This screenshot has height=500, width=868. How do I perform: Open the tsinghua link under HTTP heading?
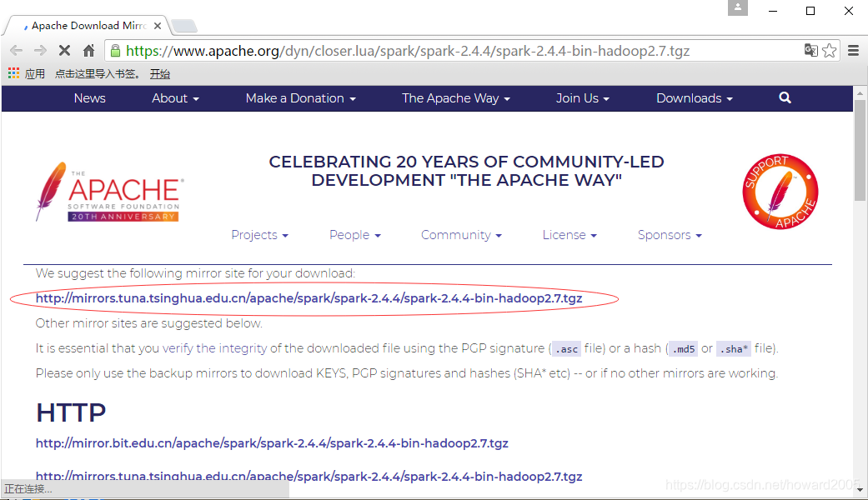point(309,476)
